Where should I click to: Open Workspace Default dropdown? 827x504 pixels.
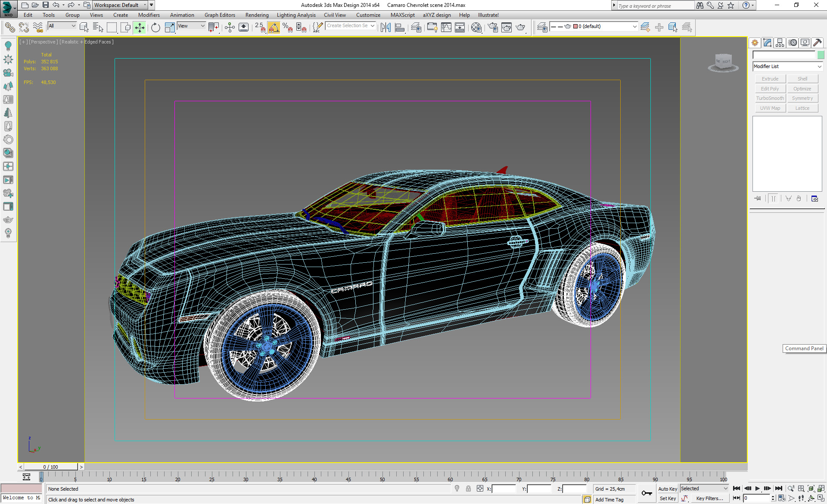point(120,5)
